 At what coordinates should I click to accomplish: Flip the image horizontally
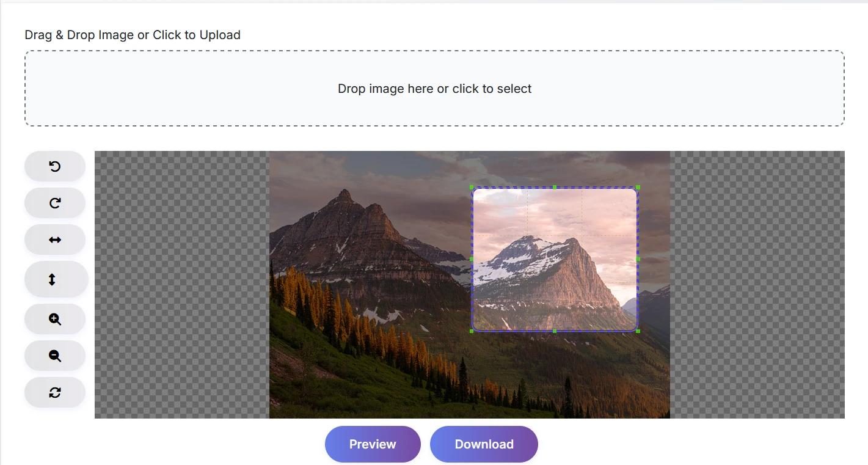point(54,239)
